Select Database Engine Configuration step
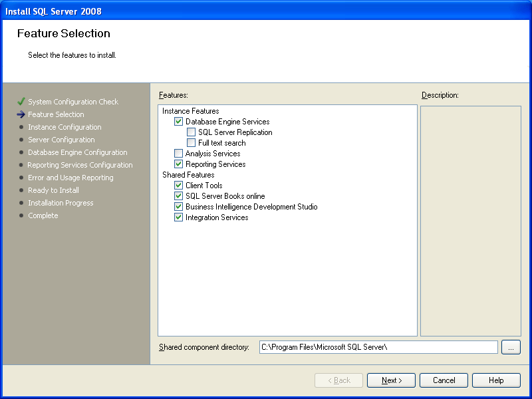This screenshot has width=532, height=399. (x=77, y=152)
